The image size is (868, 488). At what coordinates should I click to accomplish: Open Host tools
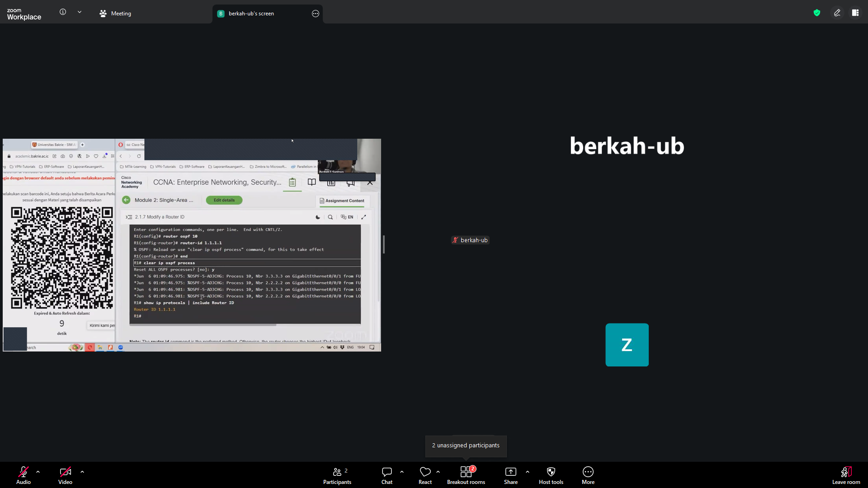pyautogui.click(x=551, y=475)
